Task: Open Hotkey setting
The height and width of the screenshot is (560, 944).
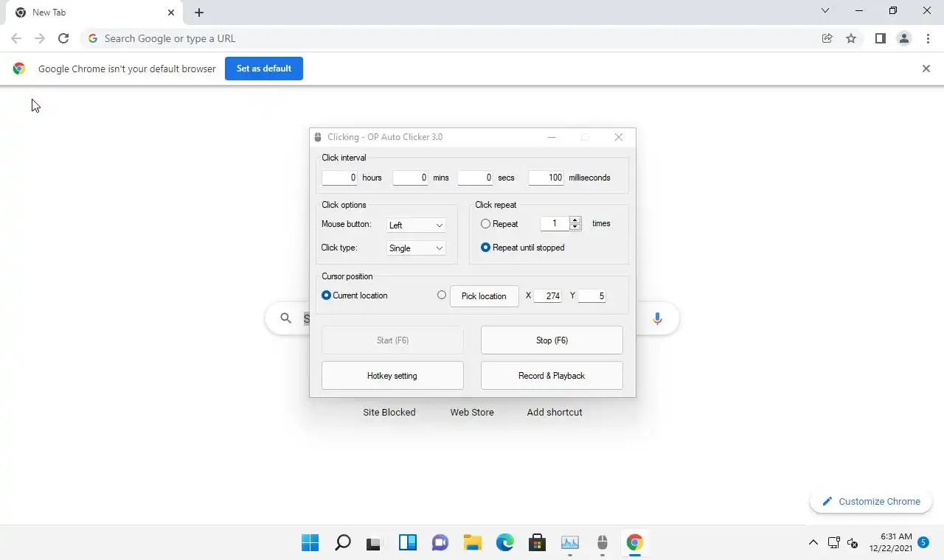Action: pyautogui.click(x=392, y=376)
